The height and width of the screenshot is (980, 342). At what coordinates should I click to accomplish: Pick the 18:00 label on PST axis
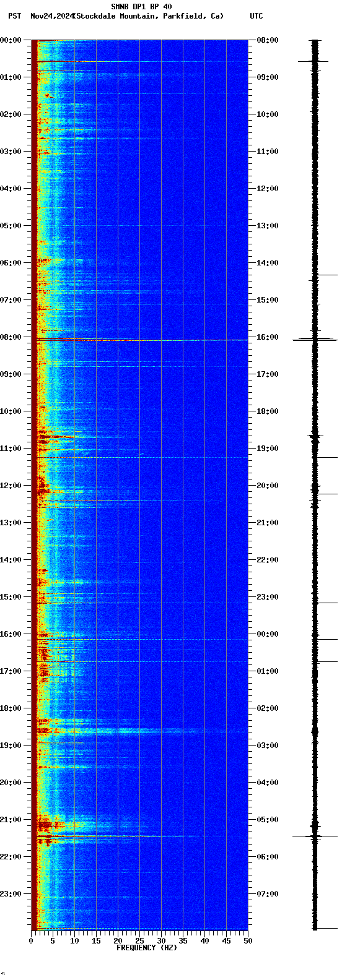pyautogui.click(x=11, y=708)
